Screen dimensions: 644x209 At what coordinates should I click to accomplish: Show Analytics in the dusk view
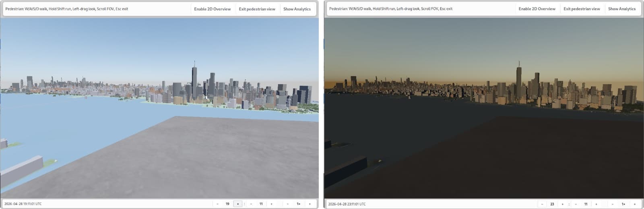pyautogui.click(x=621, y=9)
